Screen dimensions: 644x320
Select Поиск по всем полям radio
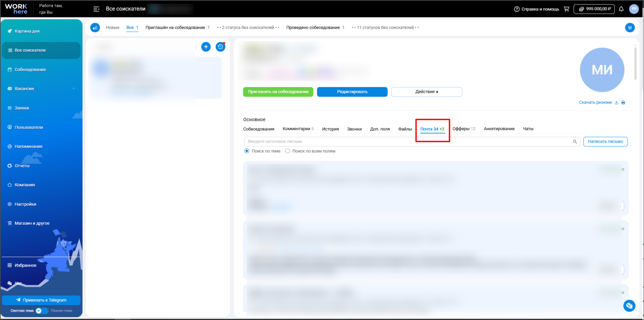click(x=287, y=151)
